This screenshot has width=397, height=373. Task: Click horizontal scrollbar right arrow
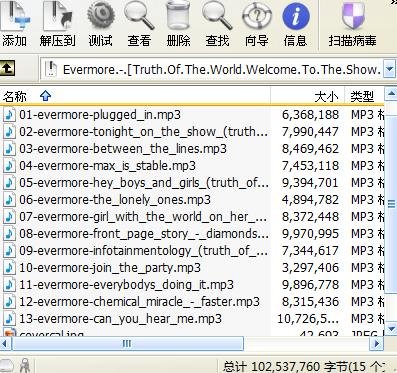click(377, 343)
